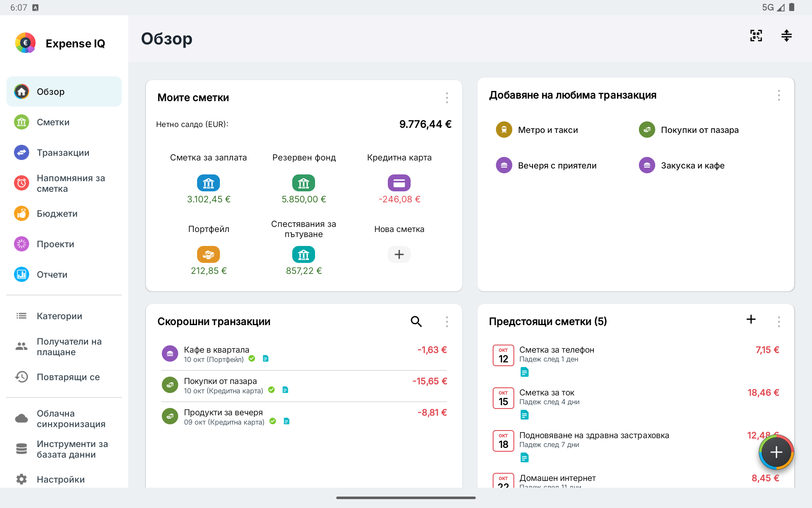Screen dimensions: 812x508
Task: Search recent transactions with magnifier icon
Action: tap(416, 322)
